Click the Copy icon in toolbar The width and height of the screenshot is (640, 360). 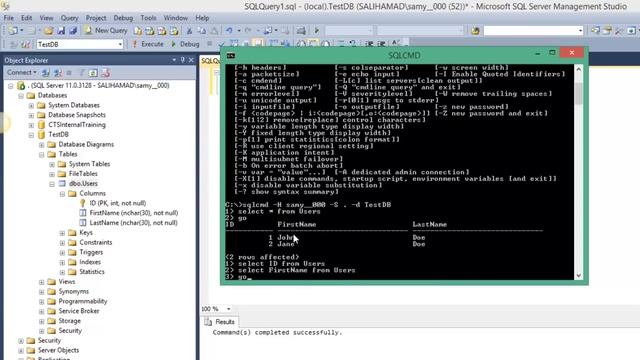coord(202,31)
